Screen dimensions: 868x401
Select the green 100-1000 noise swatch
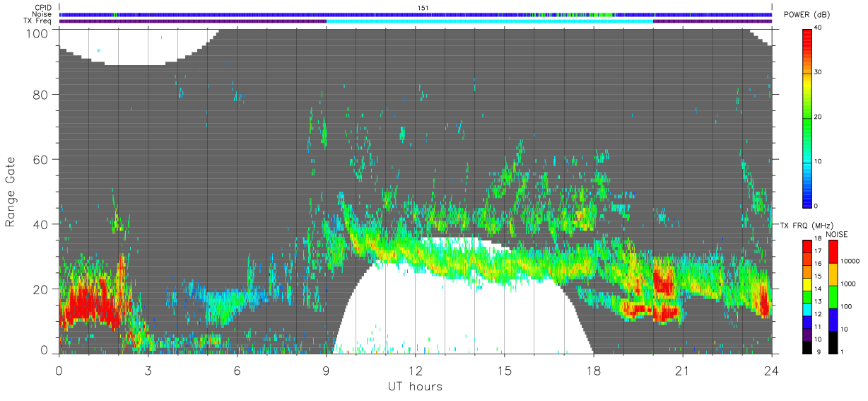[833, 296]
